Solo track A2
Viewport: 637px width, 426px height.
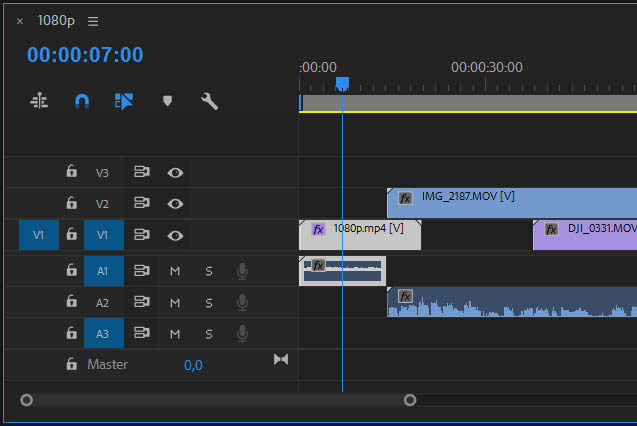(209, 303)
